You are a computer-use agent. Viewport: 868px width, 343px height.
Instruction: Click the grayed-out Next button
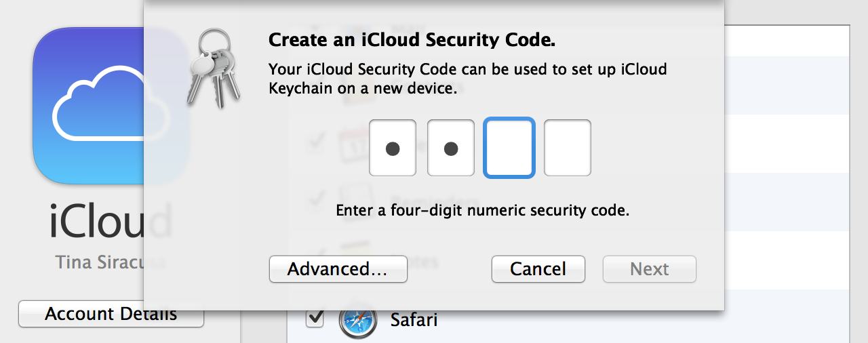click(650, 269)
